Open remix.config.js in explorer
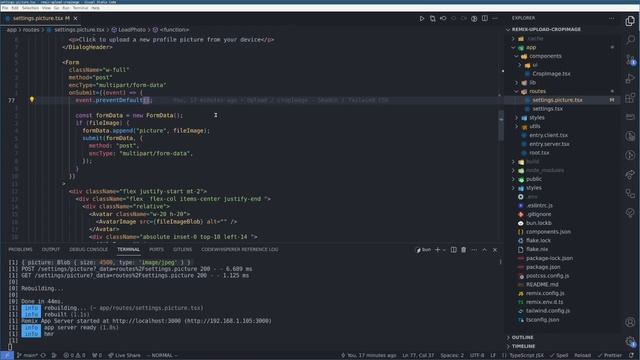Screen dimensions: 640x360 coord(545,293)
